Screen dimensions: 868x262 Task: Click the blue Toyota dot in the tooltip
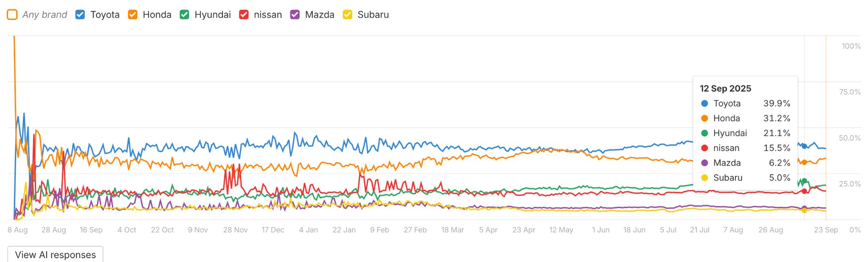click(704, 103)
